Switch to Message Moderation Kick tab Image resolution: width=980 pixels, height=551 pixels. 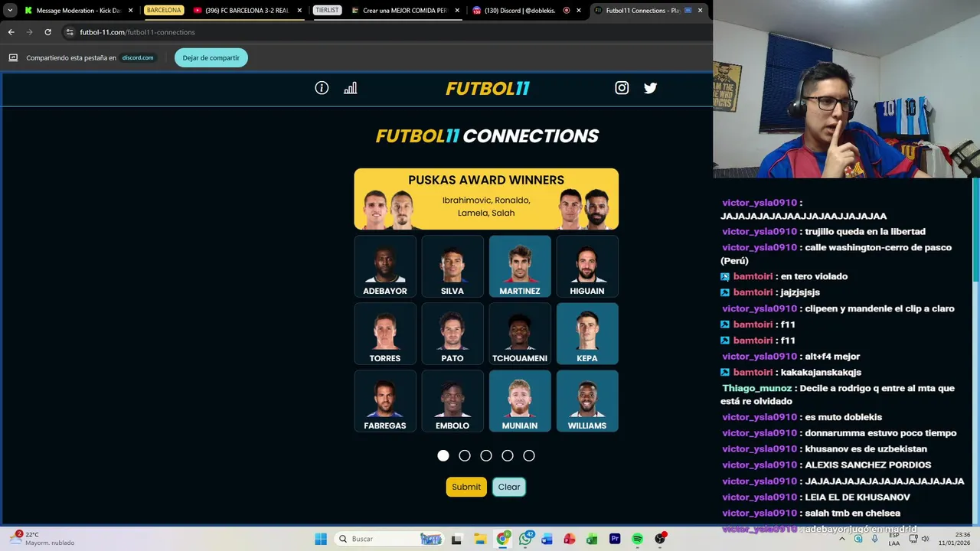click(79, 11)
